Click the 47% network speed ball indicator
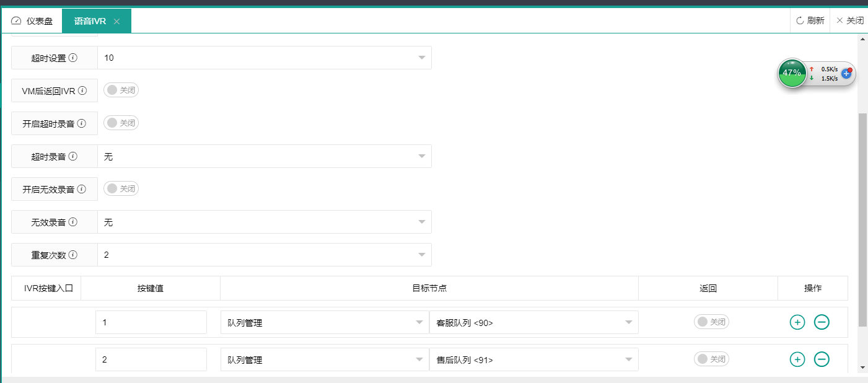The image size is (868, 383). pyautogui.click(x=792, y=73)
